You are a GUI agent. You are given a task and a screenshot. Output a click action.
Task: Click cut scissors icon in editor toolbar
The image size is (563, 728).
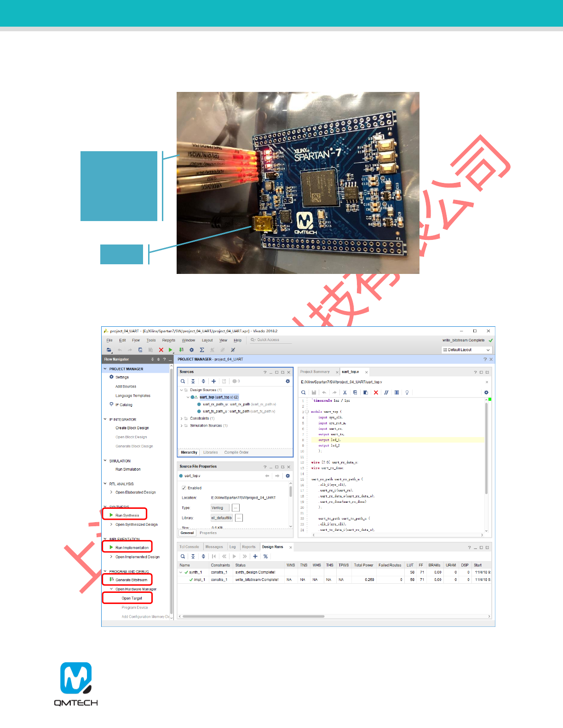pos(345,392)
